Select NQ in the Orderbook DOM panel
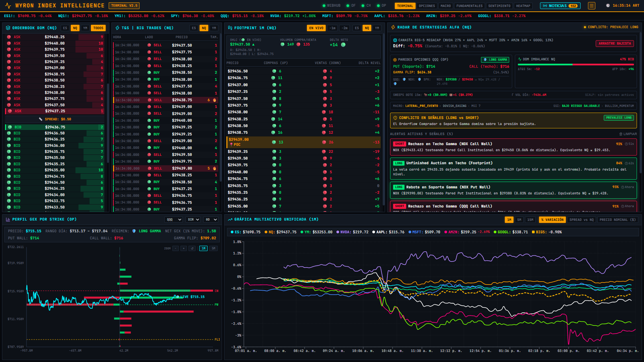 tap(75, 28)
